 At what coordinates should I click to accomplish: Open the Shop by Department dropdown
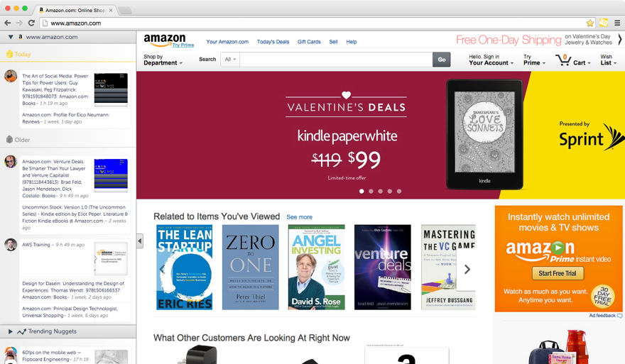click(163, 60)
